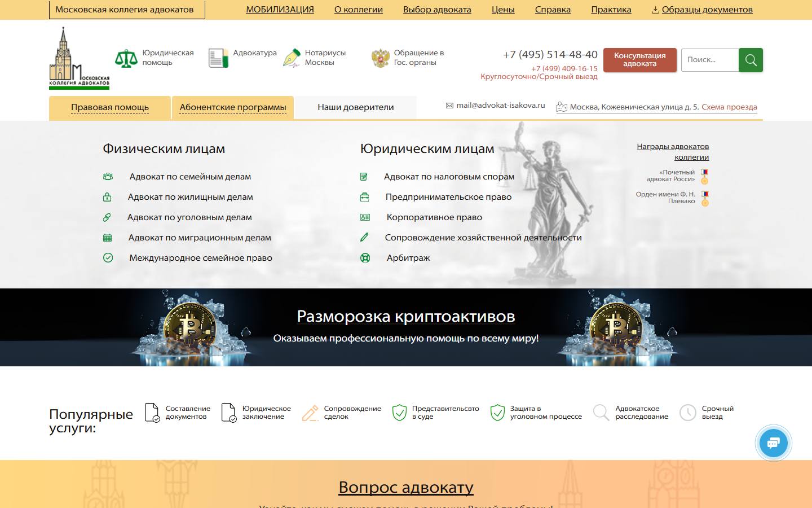Click the shield icon for Представительство в суде

pyautogui.click(x=399, y=413)
